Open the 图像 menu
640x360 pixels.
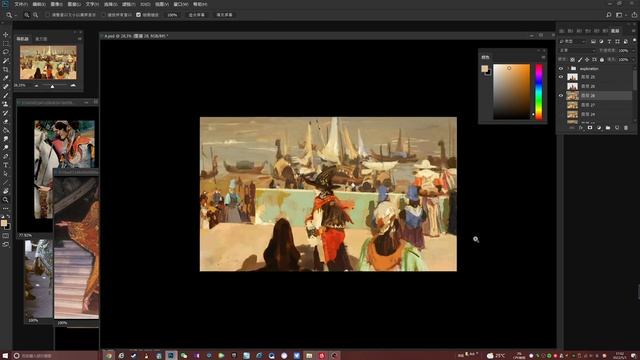click(x=56, y=4)
